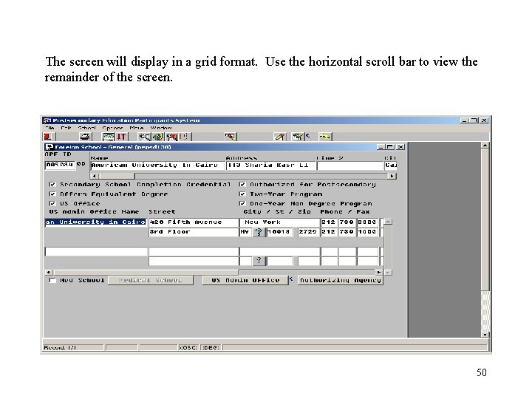Click the red-and-white flag toolbar icon
The image size is (532, 399).
coord(172,137)
